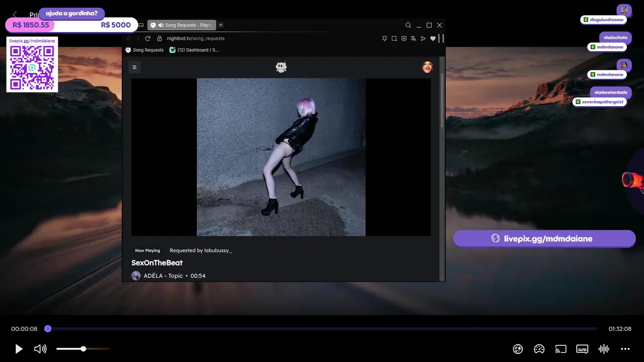The width and height of the screenshot is (644, 362).
Task: Adjust the volume slider knob
Action: [x=83, y=349]
